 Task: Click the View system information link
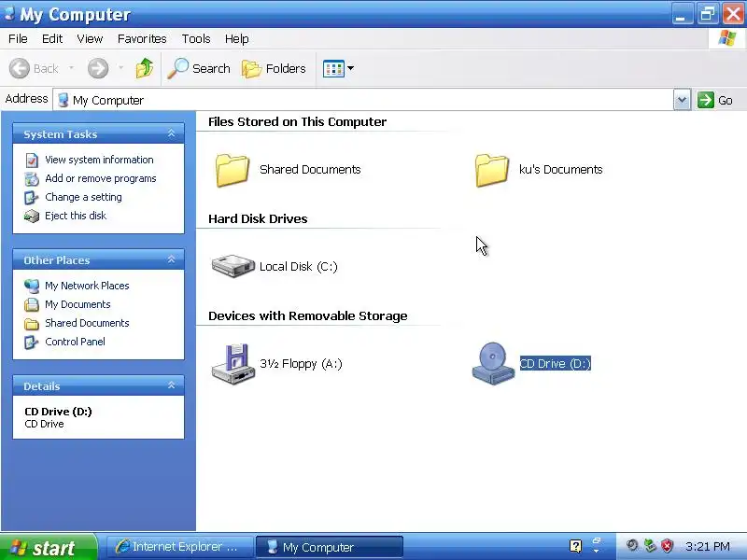coord(99,160)
